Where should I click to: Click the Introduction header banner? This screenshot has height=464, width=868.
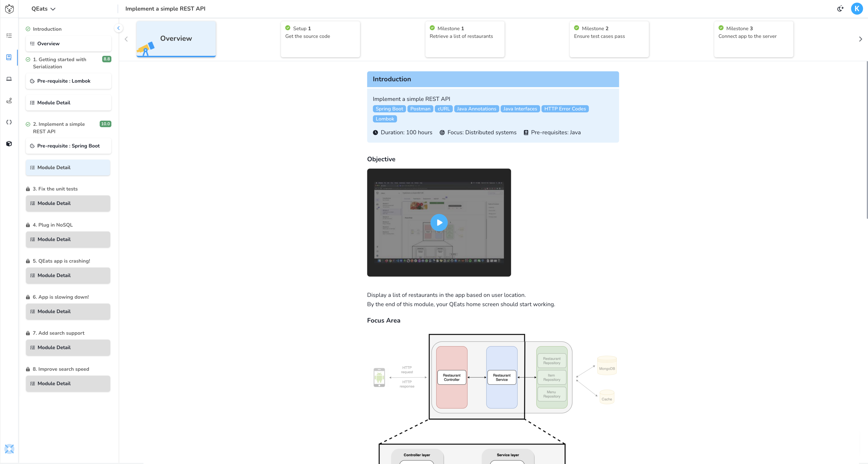[x=493, y=79]
